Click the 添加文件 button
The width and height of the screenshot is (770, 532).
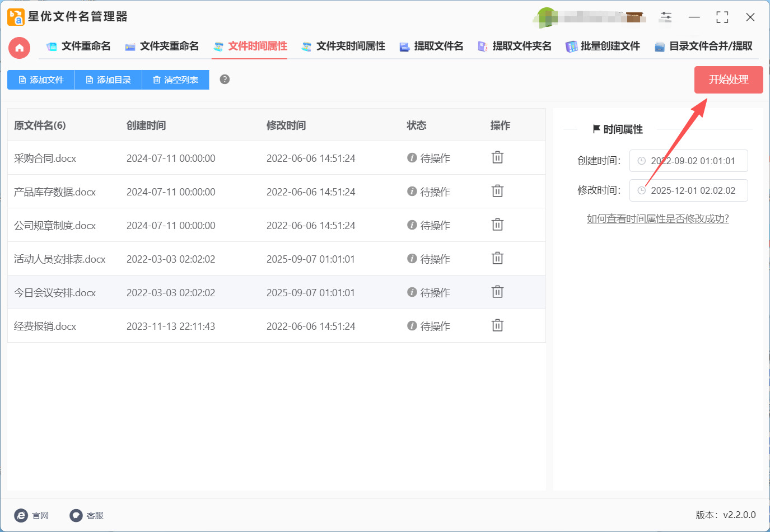41,80
